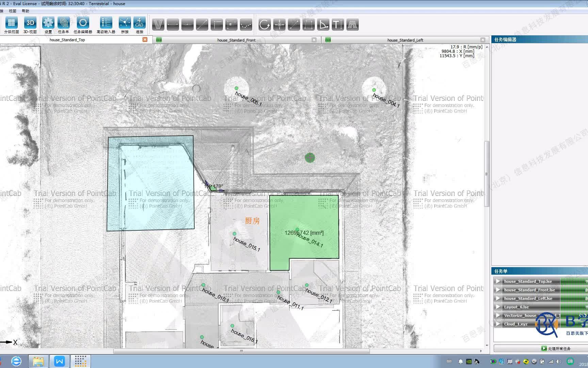The width and height of the screenshot is (588, 368).
Task: Click the green target marker in the yard
Action: coord(310,157)
